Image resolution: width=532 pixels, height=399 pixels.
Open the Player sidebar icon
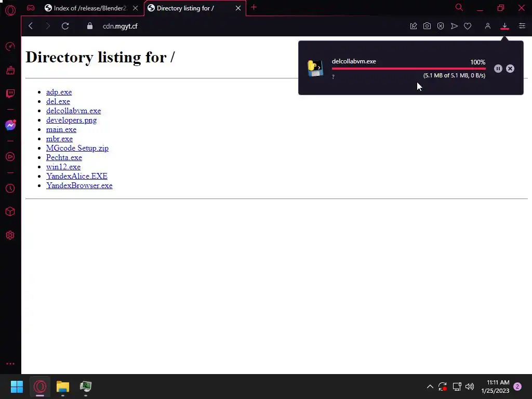click(10, 157)
